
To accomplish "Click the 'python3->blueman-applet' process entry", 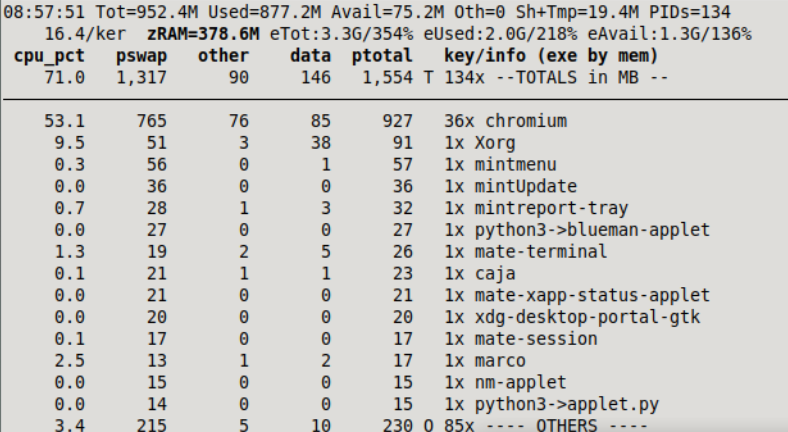I will coord(592,230).
